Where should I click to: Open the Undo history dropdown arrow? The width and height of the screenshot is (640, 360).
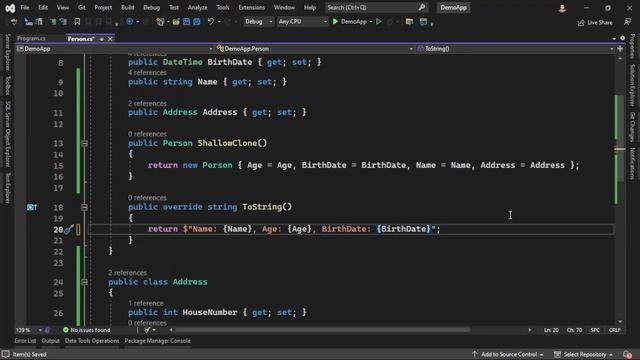(x=218, y=22)
